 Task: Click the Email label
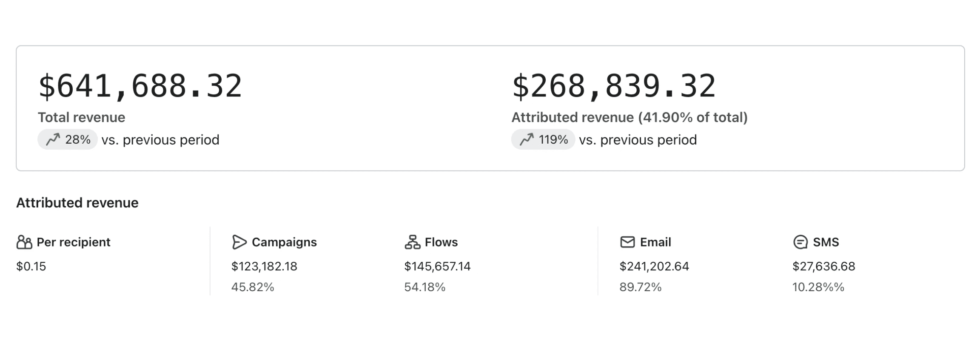pyautogui.click(x=655, y=242)
